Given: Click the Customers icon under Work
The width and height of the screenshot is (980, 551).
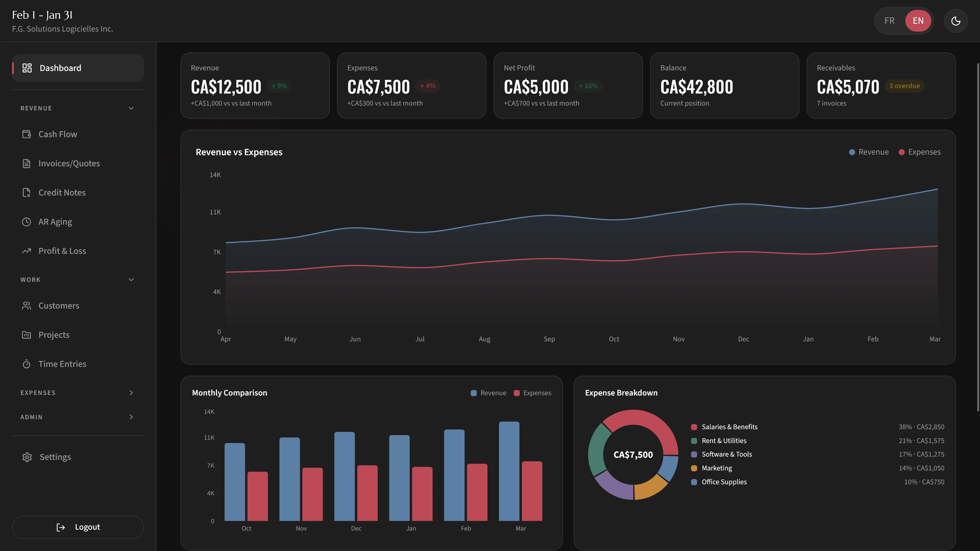Looking at the screenshot, I should coord(26,305).
